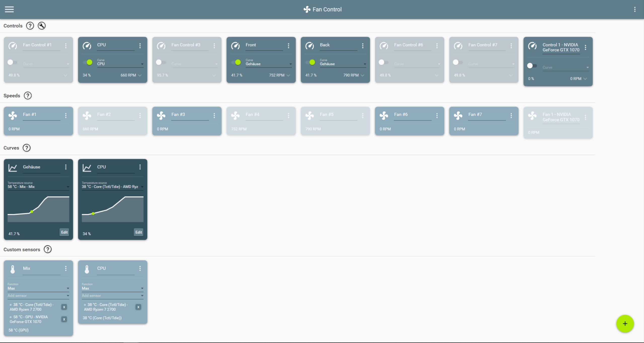Viewport: 644px width, 343px height.
Task: Click the Fan Control #1 speedometer icon
Action: 12,45
